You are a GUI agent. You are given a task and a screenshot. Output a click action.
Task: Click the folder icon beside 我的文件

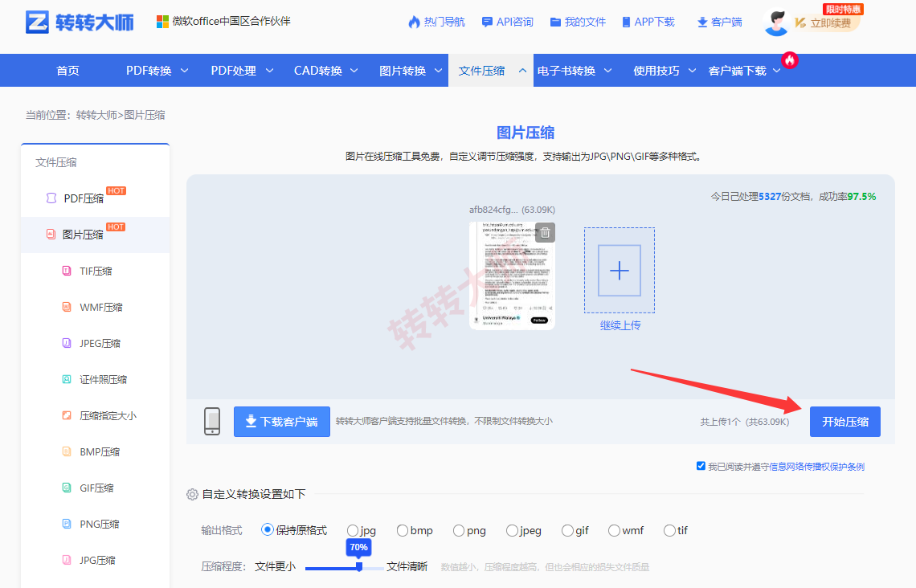point(555,22)
